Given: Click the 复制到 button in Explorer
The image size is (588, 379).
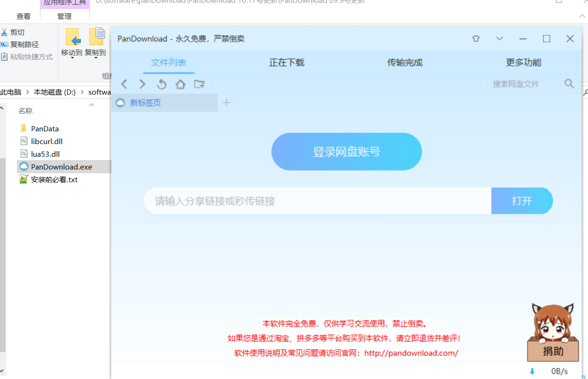Looking at the screenshot, I should pyautogui.click(x=95, y=43).
